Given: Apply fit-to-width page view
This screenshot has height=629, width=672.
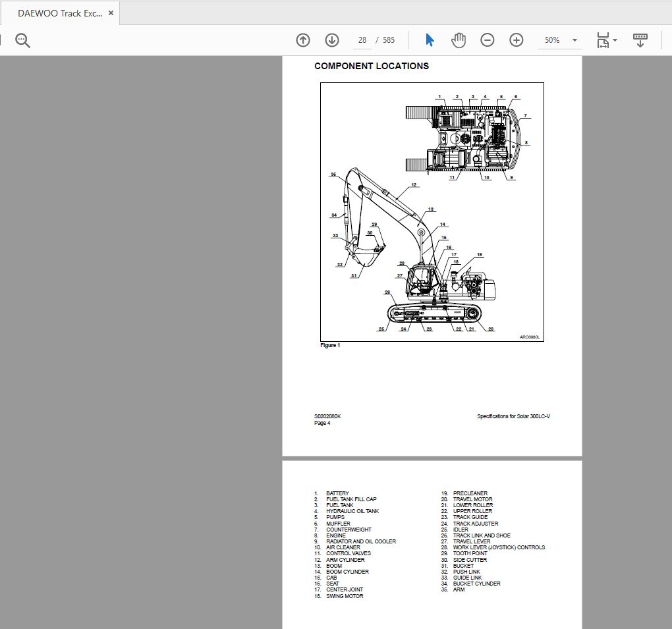Looking at the screenshot, I should [603, 40].
